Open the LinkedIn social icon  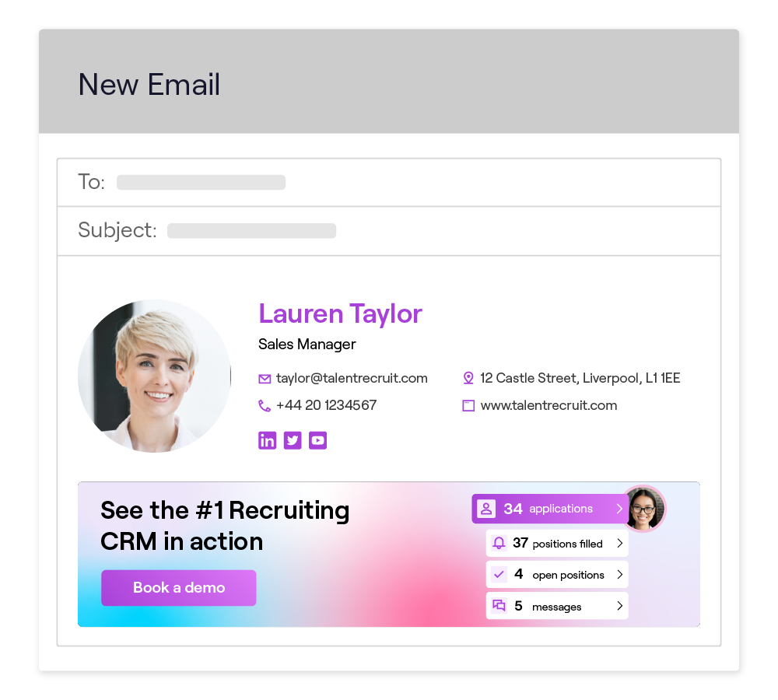tap(267, 440)
